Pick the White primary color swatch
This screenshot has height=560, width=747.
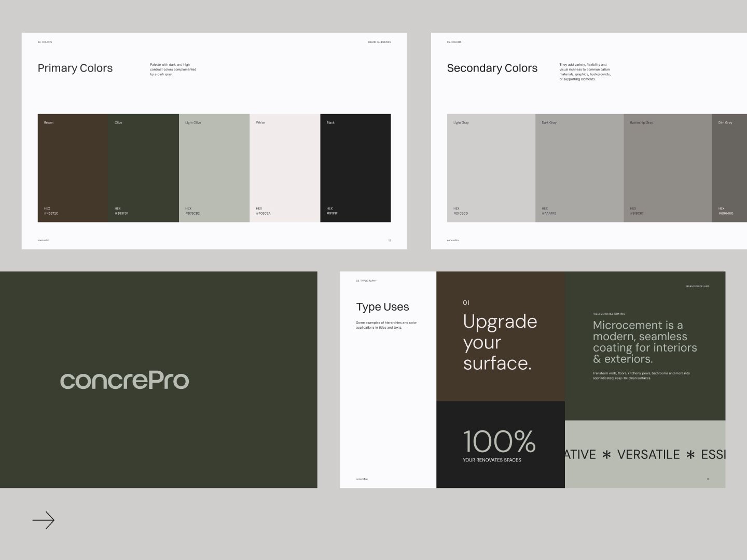pos(285,168)
